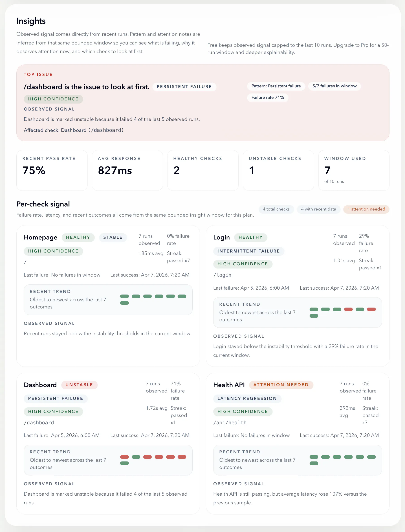This screenshot has height=532, width=405.
Task: Click the UNSTABLE badge on Dashboard card
Action: coord(79,385)
